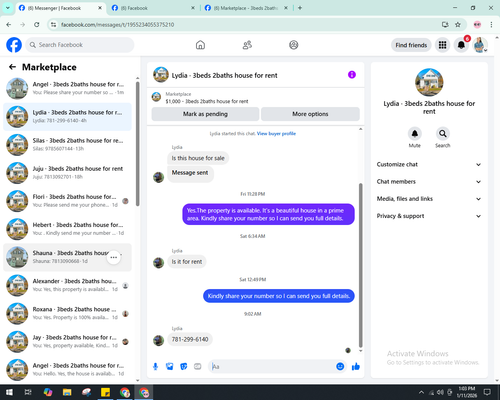Click the Mark as pending button

(205, 114)
